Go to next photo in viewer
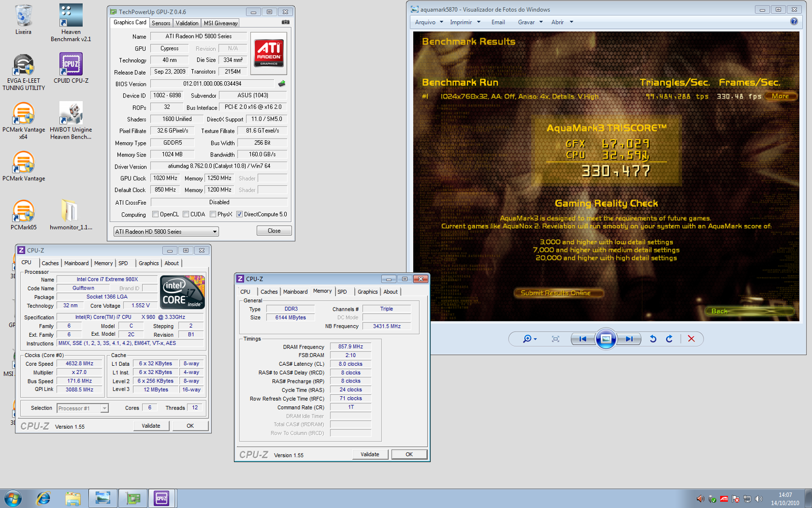The height and width of the screenshot is (508, 812). coord(629,339)
